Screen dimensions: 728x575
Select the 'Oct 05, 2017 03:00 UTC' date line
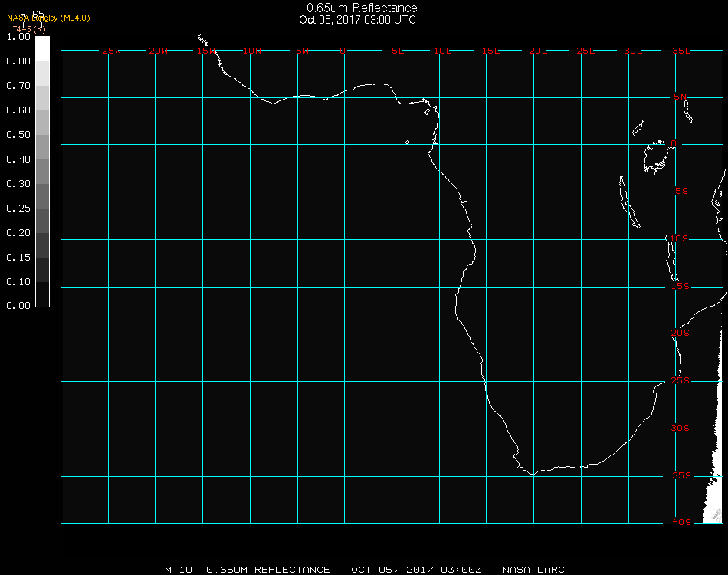coord(358,20)
